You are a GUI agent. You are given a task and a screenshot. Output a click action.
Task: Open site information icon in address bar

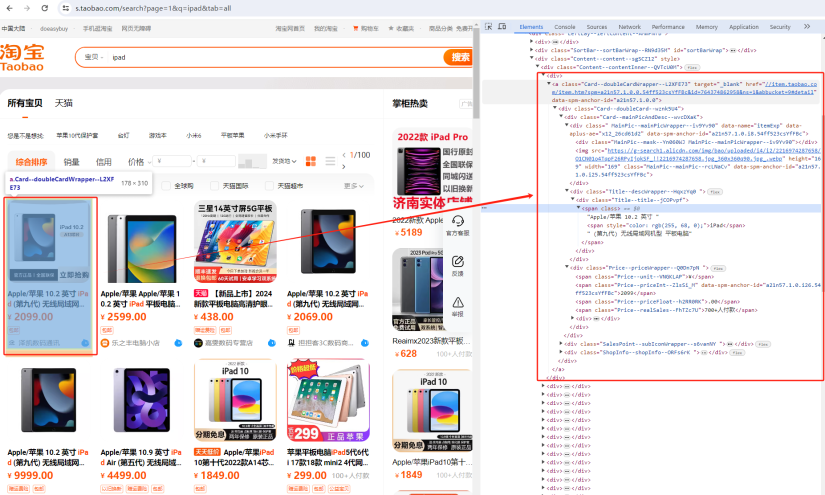(x=65, y=8)
